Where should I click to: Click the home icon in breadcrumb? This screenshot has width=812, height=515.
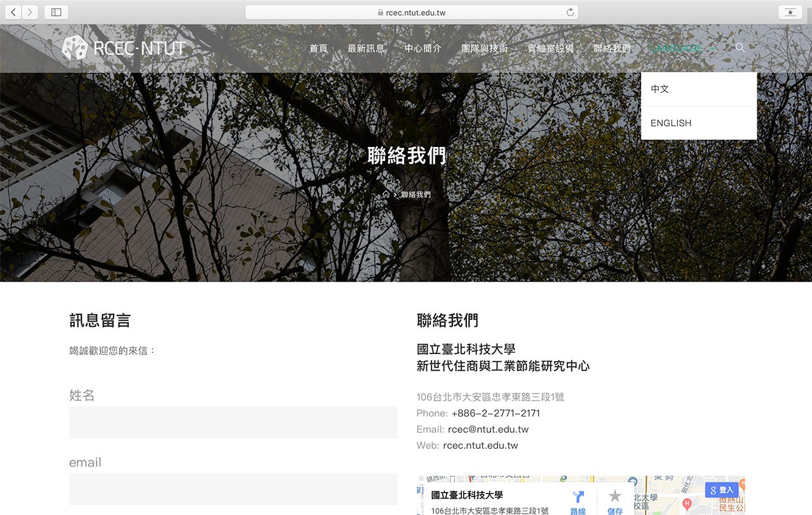[386, 195]
